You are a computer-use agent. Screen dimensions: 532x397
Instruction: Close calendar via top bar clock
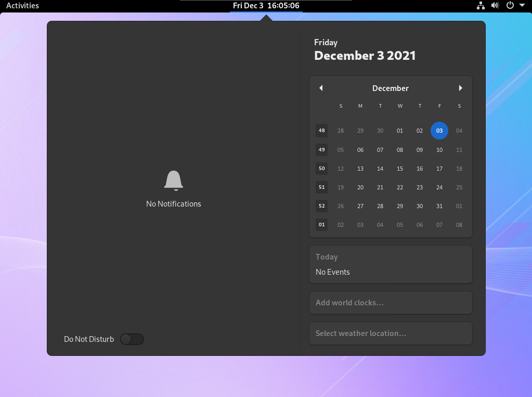(266, 6)
